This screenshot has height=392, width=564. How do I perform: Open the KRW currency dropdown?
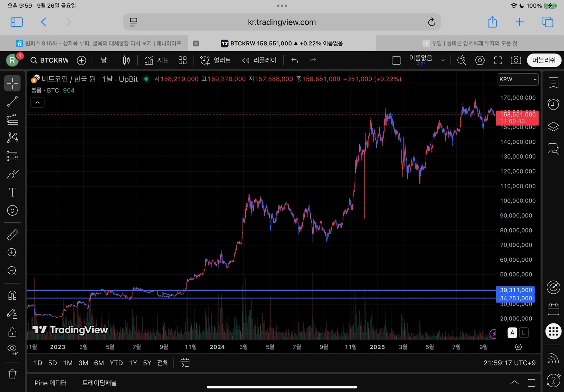[x=518, y=79]
